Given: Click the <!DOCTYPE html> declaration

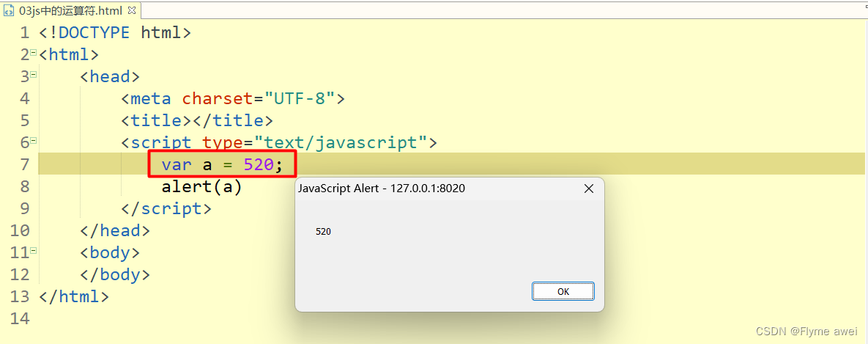Looking at the screenshot, I should pos(115,33).
